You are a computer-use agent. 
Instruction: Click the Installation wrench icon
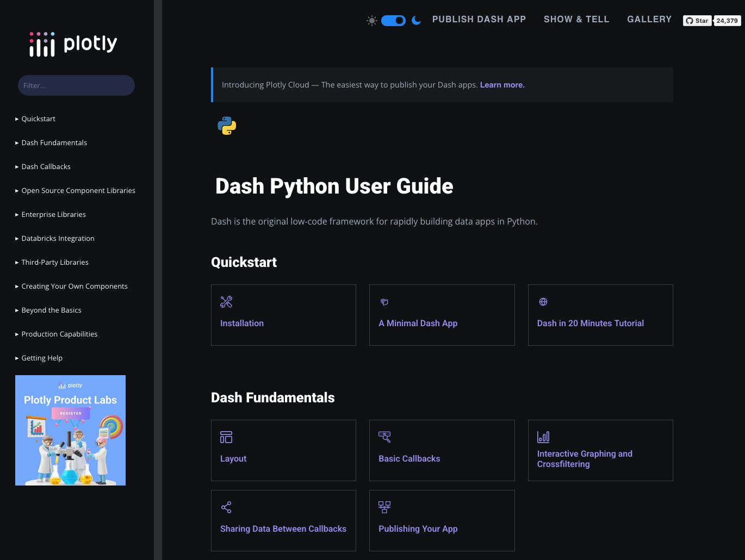[226, 302]
